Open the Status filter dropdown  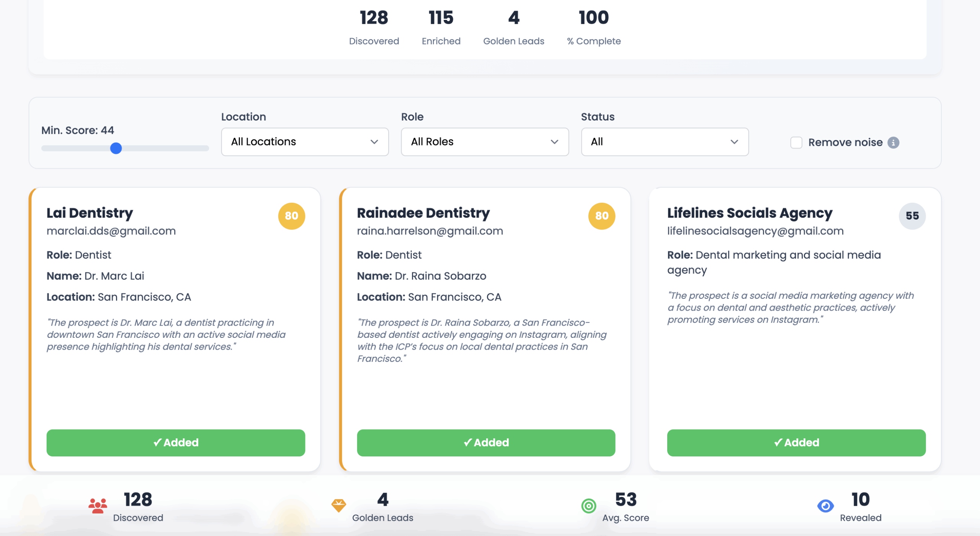click(665, 142)
